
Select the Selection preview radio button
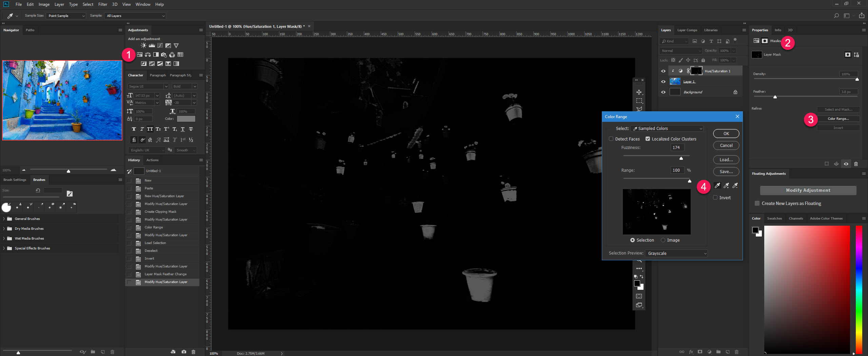pyautogui.click(x=632, y=240)
